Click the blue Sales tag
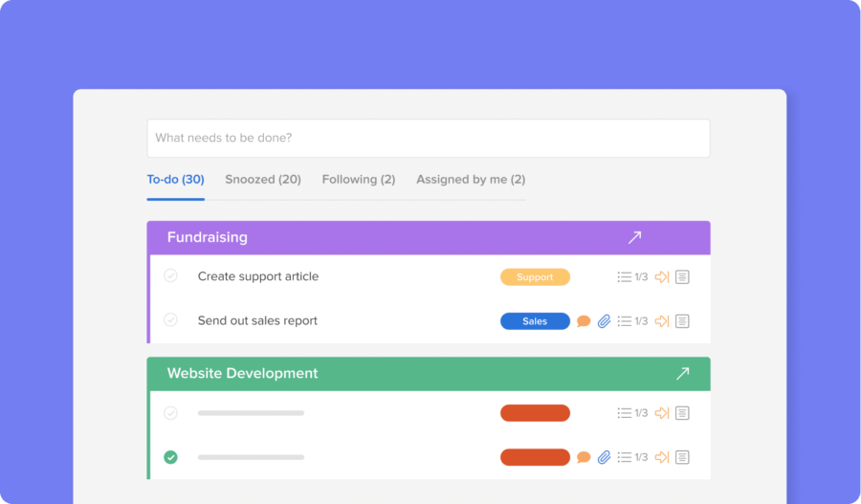This screenshot has height=504, width=861. pyautogui.click(x=535, y=321)
